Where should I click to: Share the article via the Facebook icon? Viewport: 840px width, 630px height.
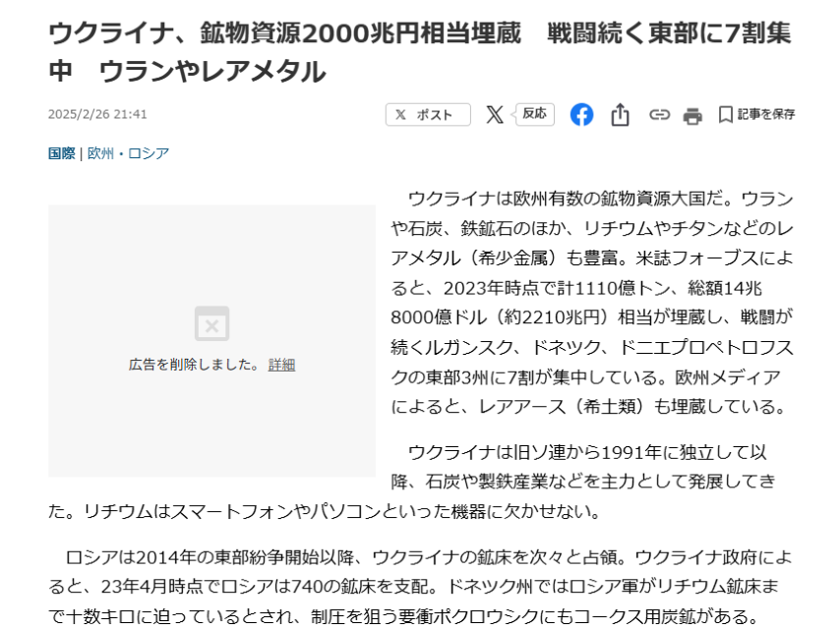[x=581, y=115]
